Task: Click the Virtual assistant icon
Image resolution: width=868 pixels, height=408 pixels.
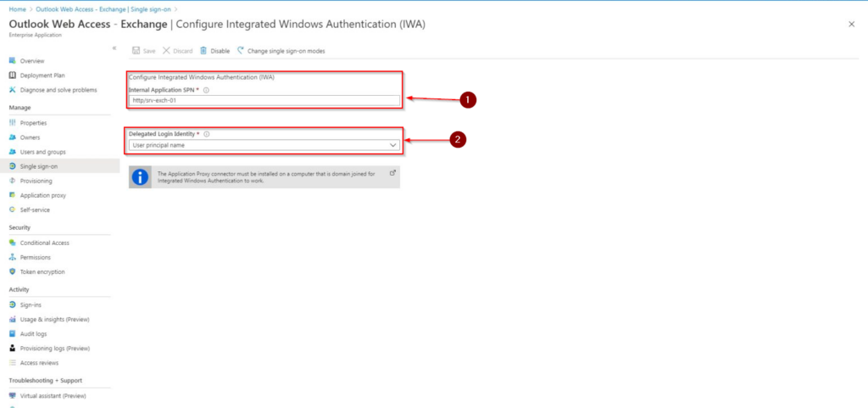Action: [12, 396]
